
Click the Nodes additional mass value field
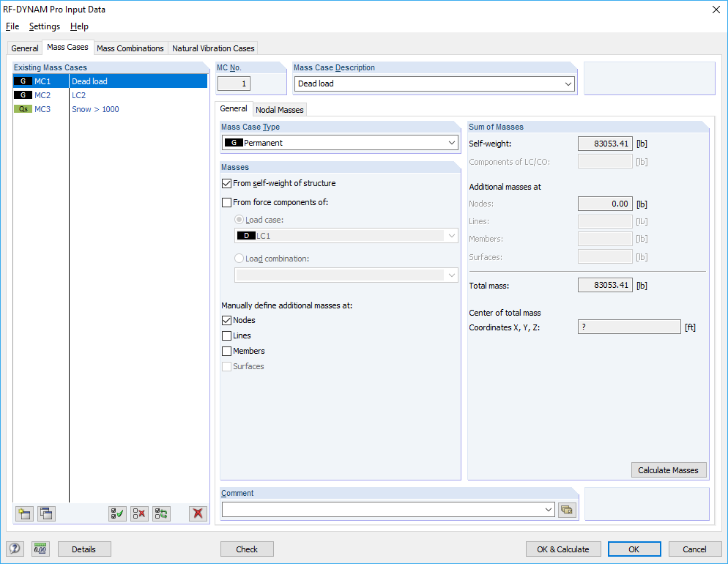[x=605, y=204]
